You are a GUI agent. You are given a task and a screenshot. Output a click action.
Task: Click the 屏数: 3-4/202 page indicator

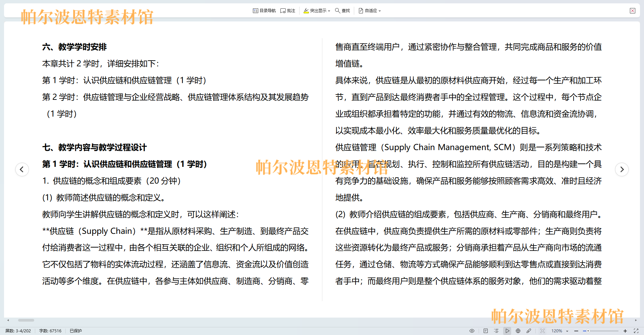pos(18,331)
